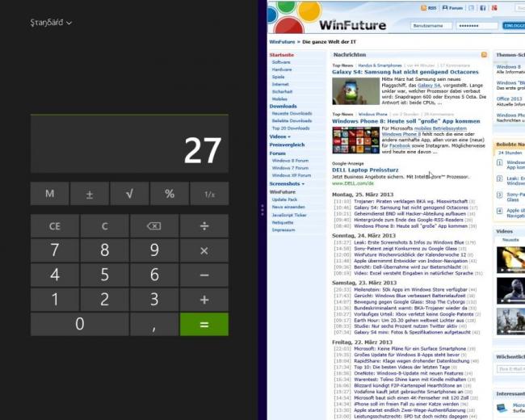Click digit 5 on the calculator keypad

point(104,275)
